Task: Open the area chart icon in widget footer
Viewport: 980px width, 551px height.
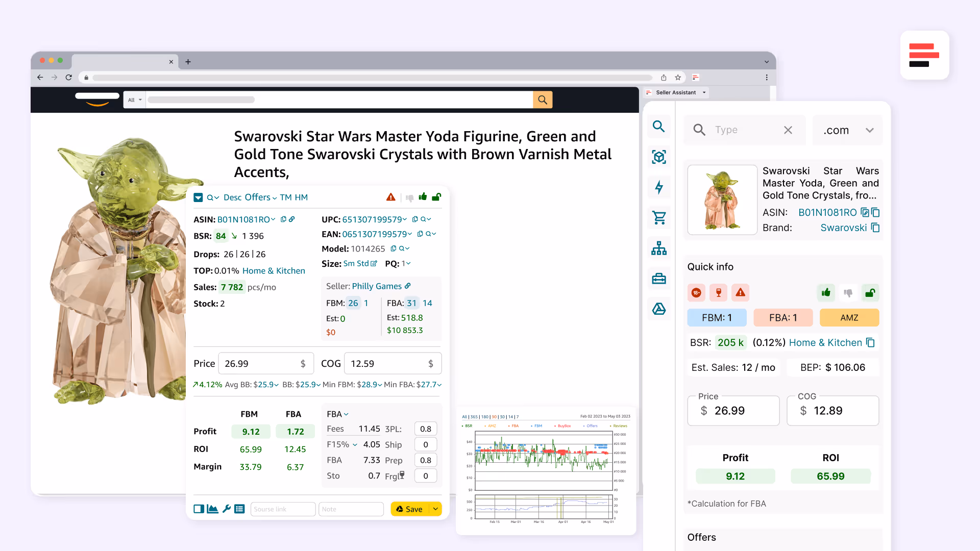Action: click(x=213, y=509)
